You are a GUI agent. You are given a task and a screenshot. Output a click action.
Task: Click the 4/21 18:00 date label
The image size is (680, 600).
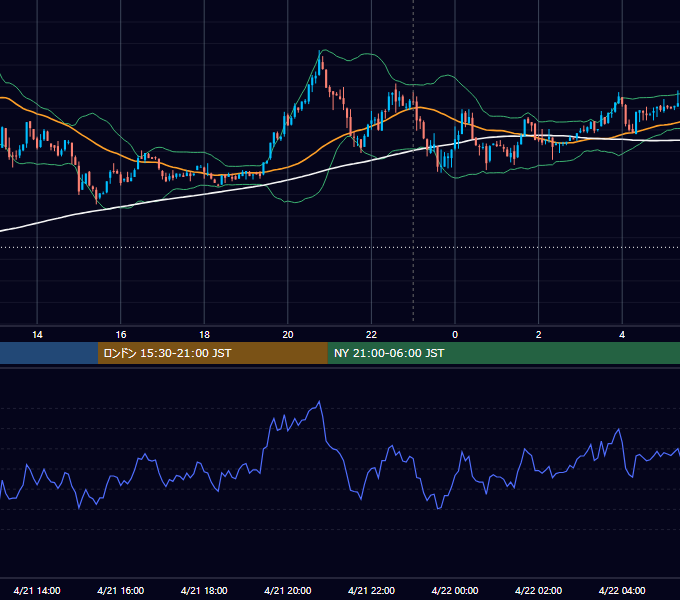[x=204, y=590]
